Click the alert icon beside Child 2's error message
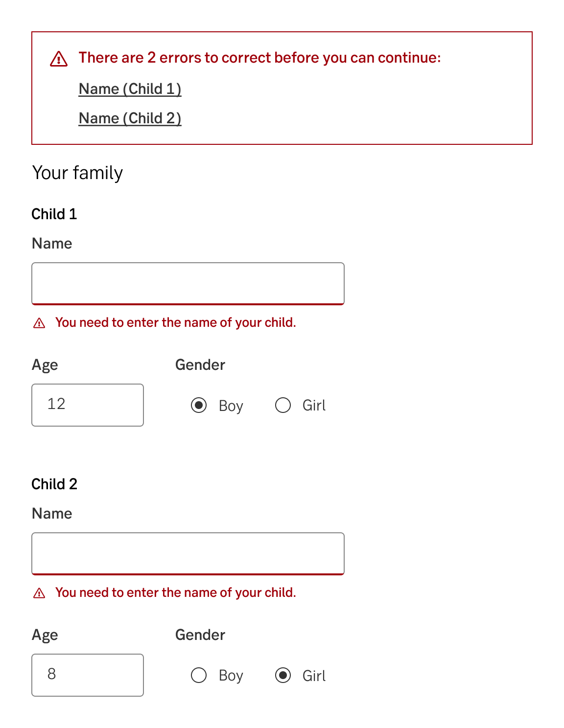 point(40,592)
